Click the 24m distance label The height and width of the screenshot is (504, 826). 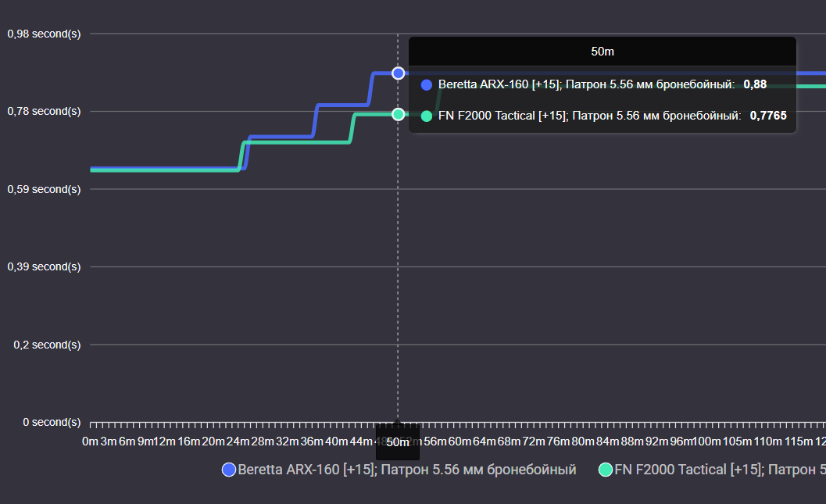pos(238,441)
